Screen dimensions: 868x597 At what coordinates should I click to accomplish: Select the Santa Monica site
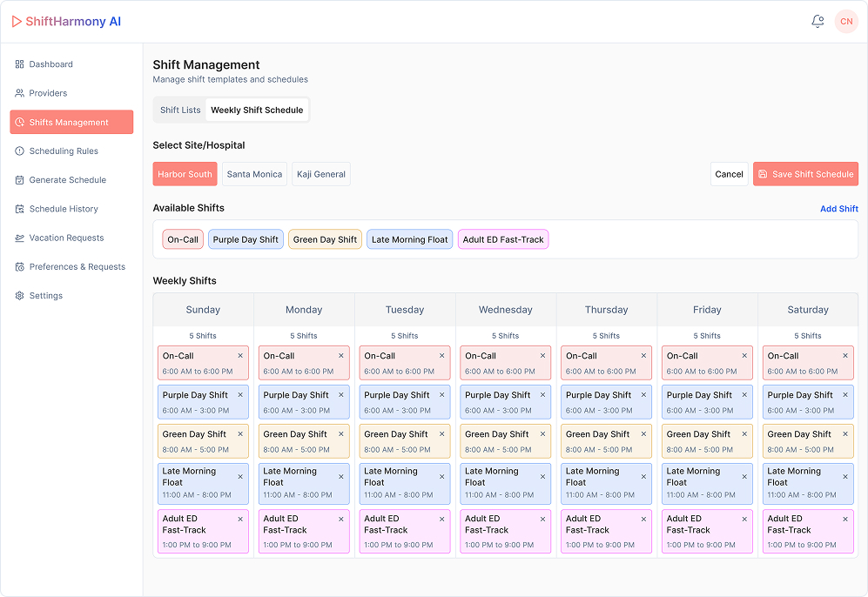(x=254, y=174)
